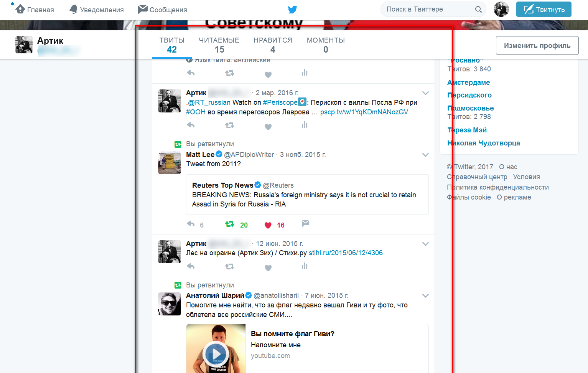Open trend Подмосковье
The height and width of the screenshot is (373, 588).
pyautogui.click(x=471, y=108)
